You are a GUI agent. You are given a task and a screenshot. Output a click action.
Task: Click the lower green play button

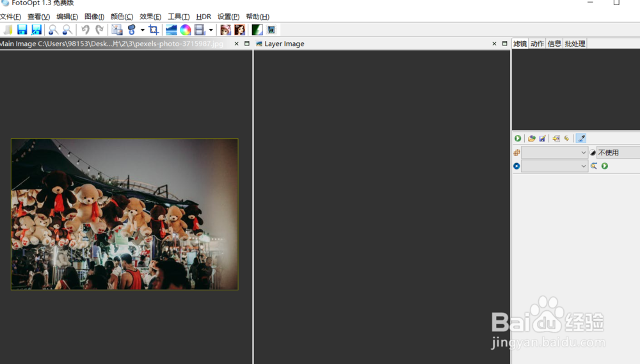[x=605, y=166]
